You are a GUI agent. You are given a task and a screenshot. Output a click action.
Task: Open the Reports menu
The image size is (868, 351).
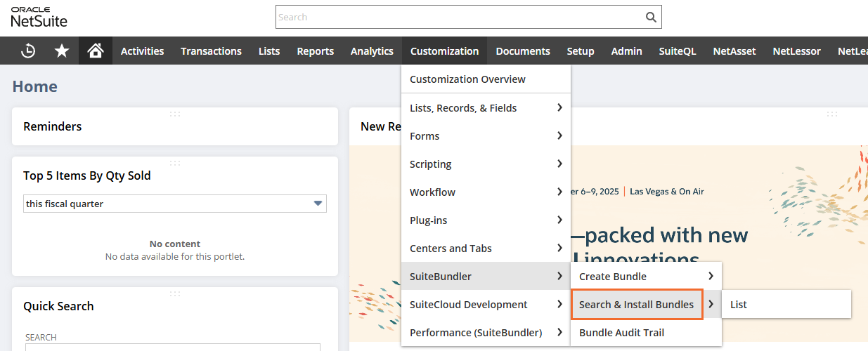click(x=315, y=51)
